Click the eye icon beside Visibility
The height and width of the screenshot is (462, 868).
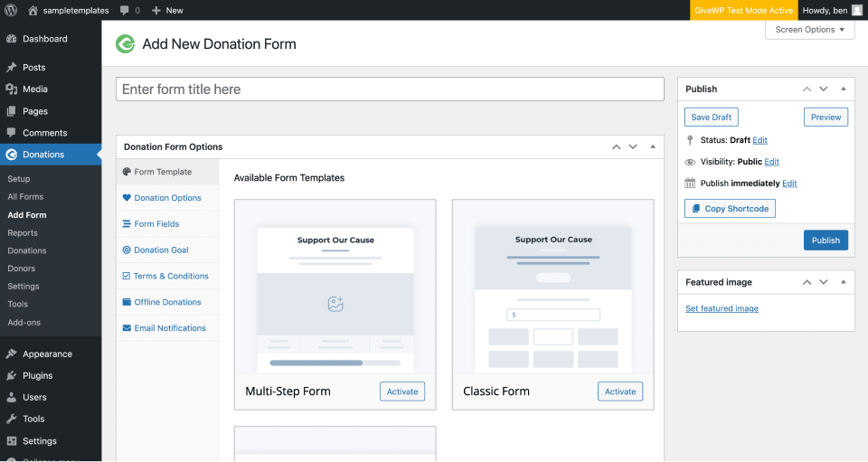coord(690,162)
